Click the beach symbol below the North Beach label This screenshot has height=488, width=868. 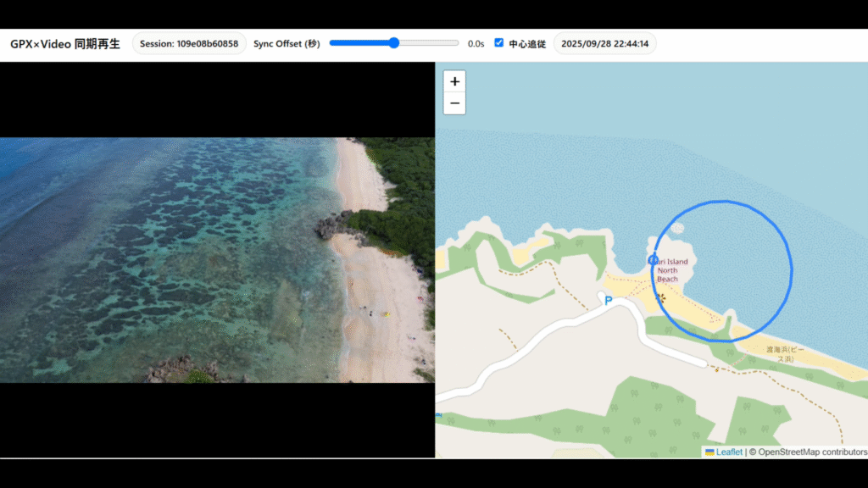(661, 297)
